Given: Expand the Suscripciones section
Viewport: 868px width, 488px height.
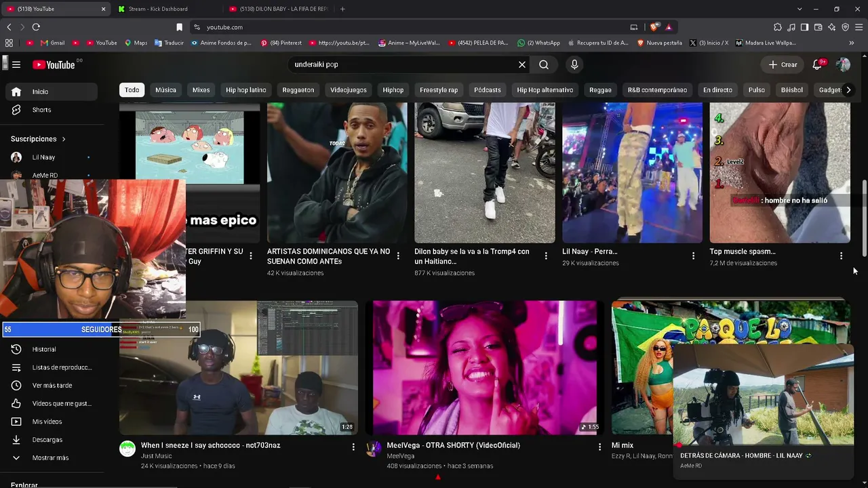Looking at the screenshot, I should pos(39,139).
